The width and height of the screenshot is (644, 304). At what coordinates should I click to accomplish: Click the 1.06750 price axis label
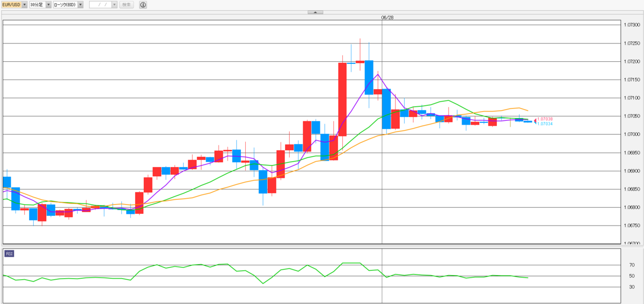coord(632,226)
